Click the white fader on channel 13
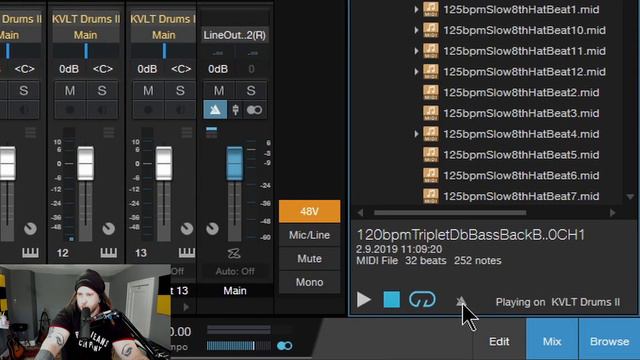Screen dimensions: 640x360 pyautogui.click(x=164, y=163)
